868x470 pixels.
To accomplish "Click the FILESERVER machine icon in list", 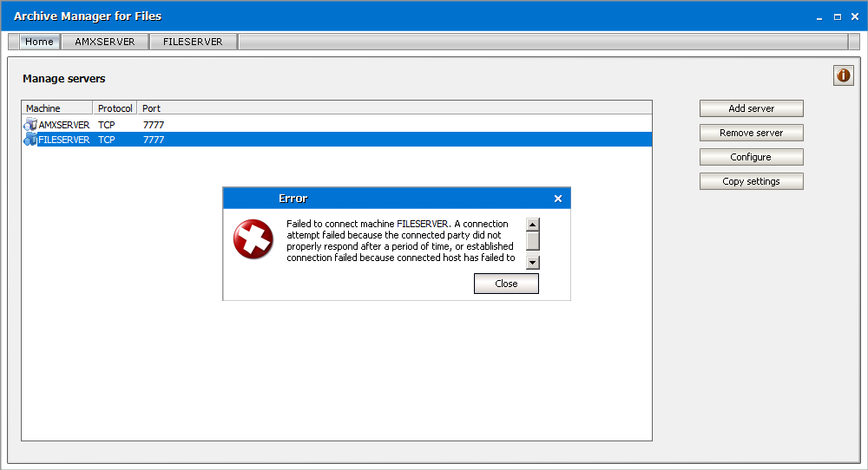I will (x=30, y=140).
